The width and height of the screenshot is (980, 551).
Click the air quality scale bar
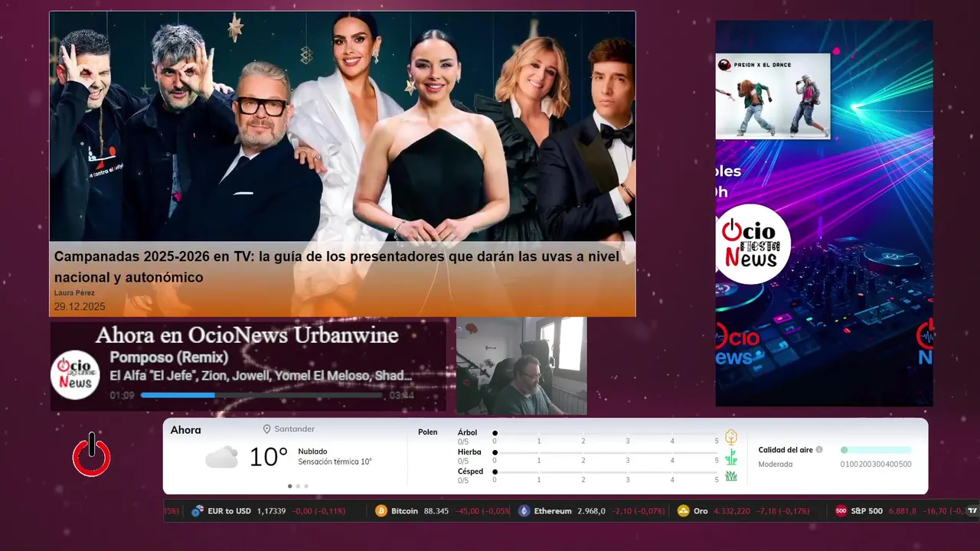[x=876, y=450]
